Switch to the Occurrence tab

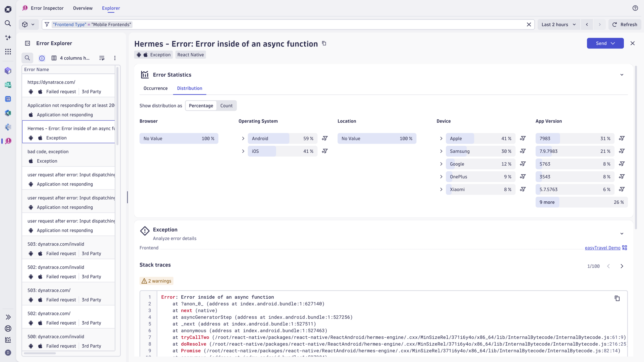[x=155, y=88]
